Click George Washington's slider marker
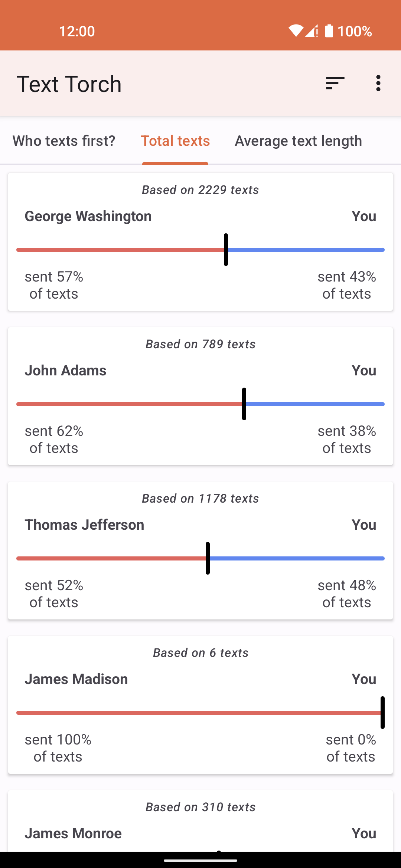Viewport: 401px width, 868px height. pyautogui.click(x=226, y=250)
